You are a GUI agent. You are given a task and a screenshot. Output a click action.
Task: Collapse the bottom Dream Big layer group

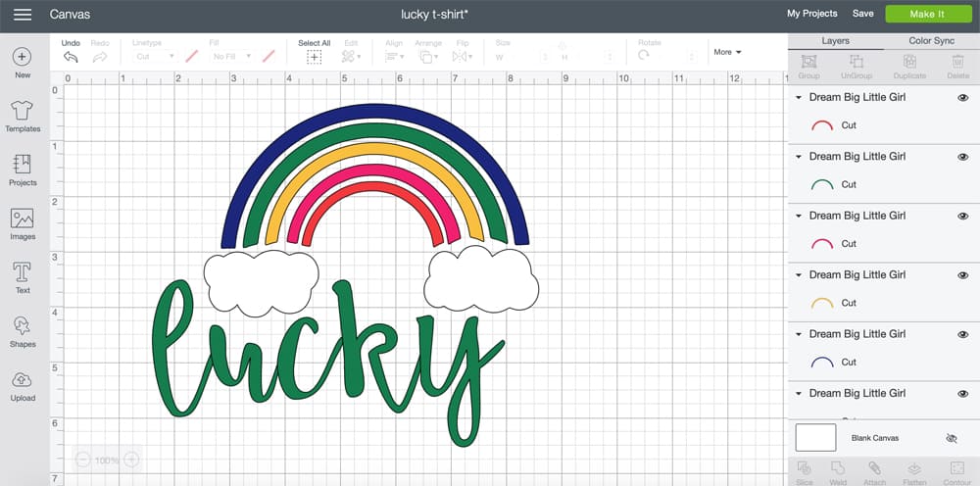(x=798, y=394)
